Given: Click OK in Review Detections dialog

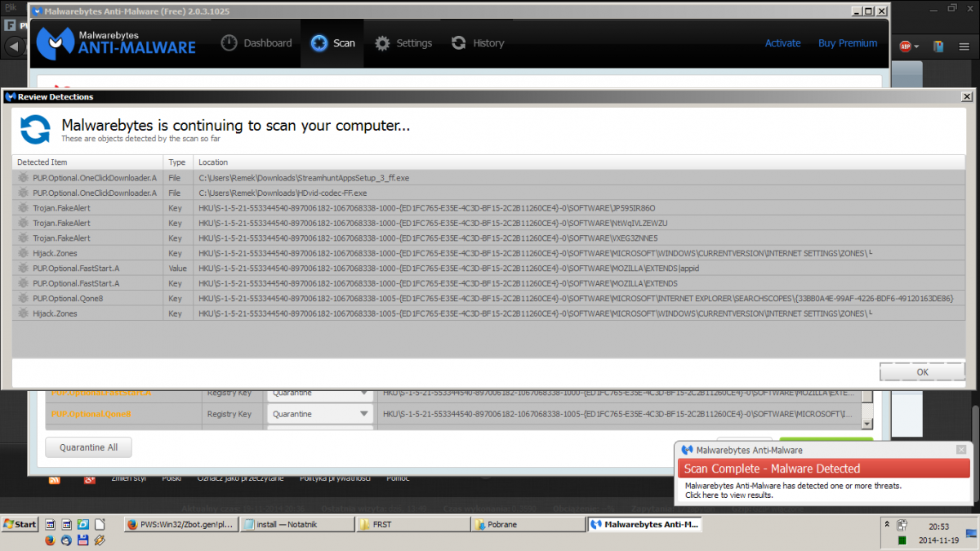Looking at the screenshot, I should 922,371.
